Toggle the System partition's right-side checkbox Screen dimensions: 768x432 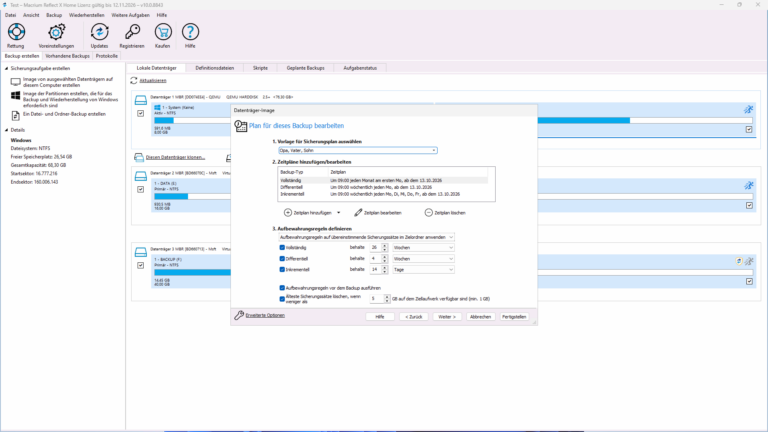click(x=749, y=129)
